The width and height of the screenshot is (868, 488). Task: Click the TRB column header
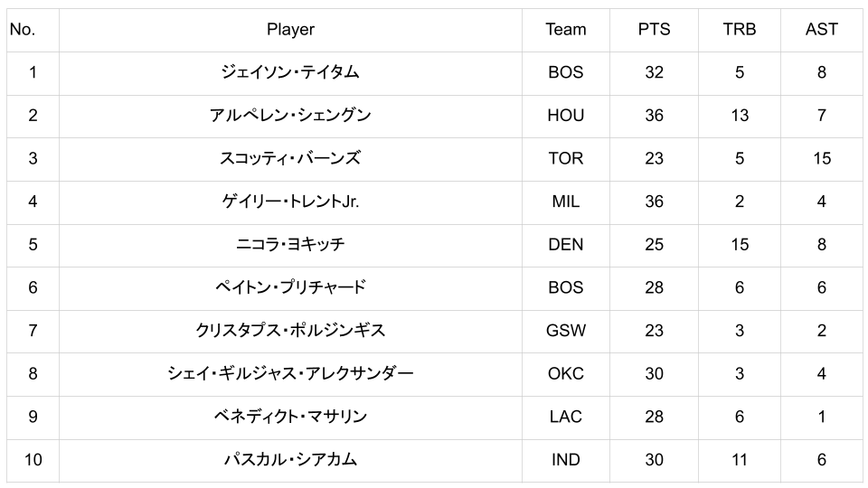pyautogui.click(x=739, y=30)
